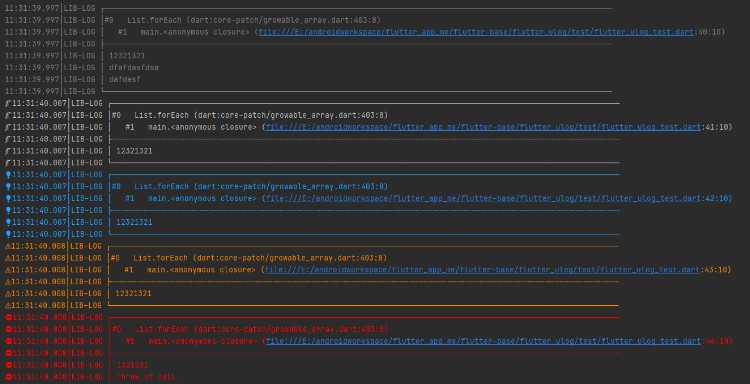Open the gray flutter_ulog_test.dart link ending 40:18
The image size is (750, 384).
pyautogui.click(x=475, y=32)
